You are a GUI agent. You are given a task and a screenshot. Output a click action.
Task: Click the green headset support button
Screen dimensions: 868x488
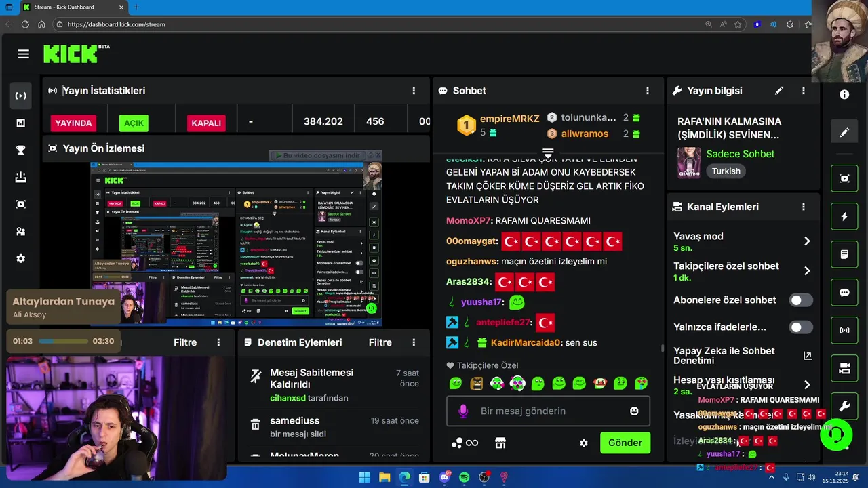click(x=836, y=434)
